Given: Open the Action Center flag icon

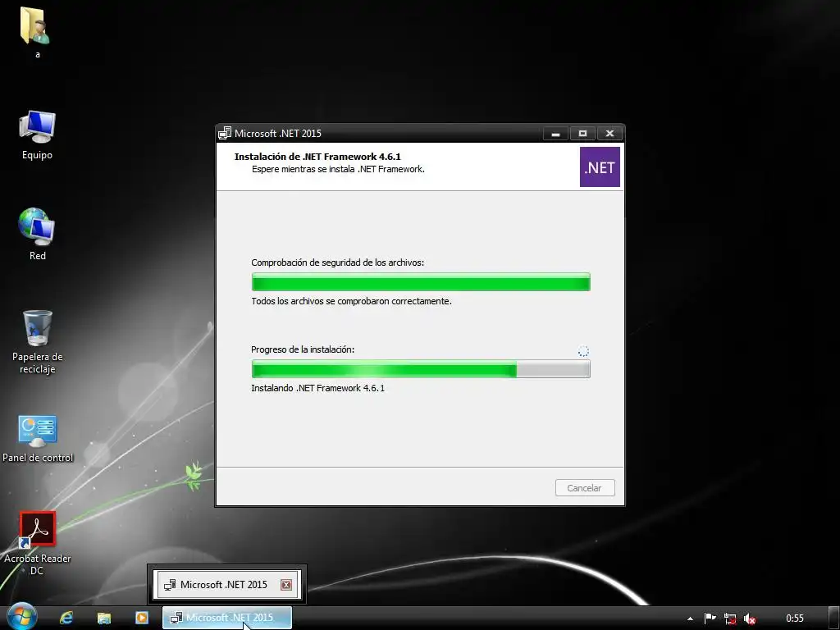Looking at the screenshot, I should [710, 619].
